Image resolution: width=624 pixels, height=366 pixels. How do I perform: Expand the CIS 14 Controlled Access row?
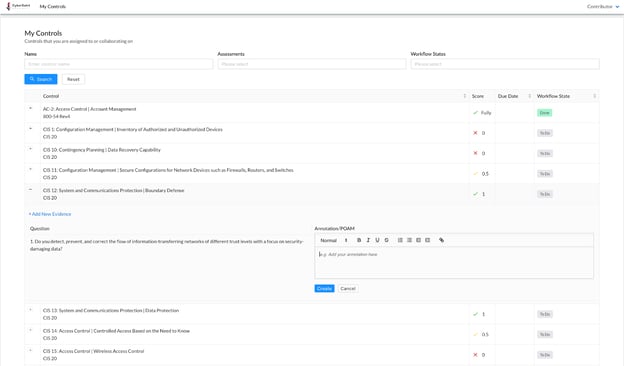(x=31, y=330)
